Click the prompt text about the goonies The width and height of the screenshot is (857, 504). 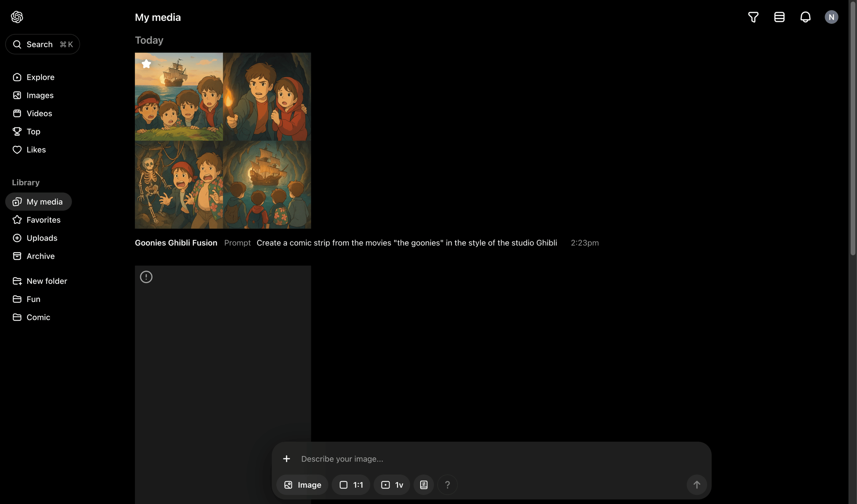pos(407,243)
